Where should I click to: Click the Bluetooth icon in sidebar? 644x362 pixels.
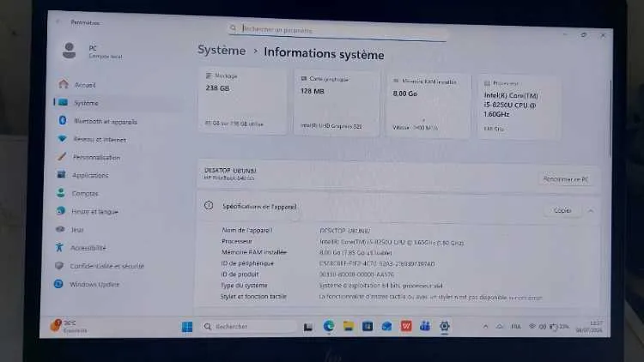(63, 120)
